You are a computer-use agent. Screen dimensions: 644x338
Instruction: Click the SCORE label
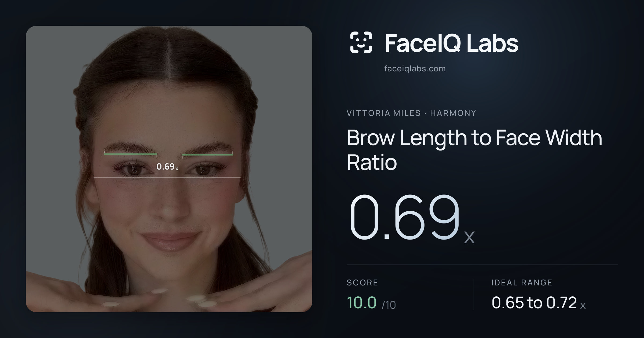click(x=362, y=282)
